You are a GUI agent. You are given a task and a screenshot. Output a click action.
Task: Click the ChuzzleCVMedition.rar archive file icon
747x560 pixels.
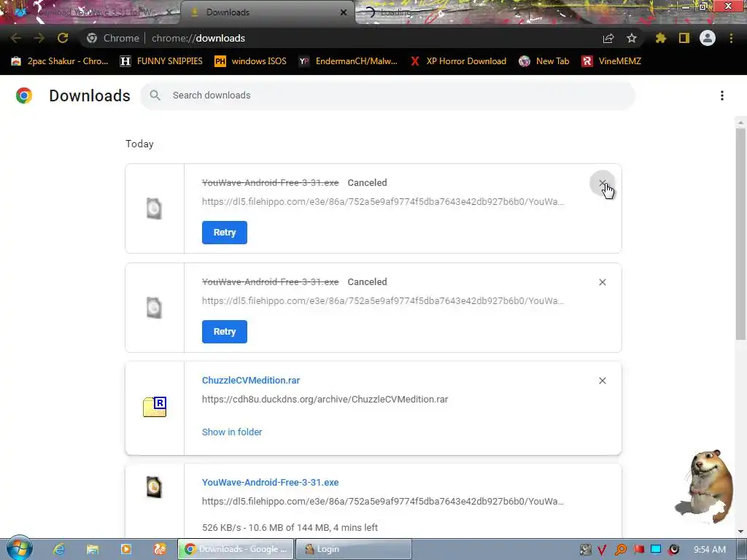(155, 407)
